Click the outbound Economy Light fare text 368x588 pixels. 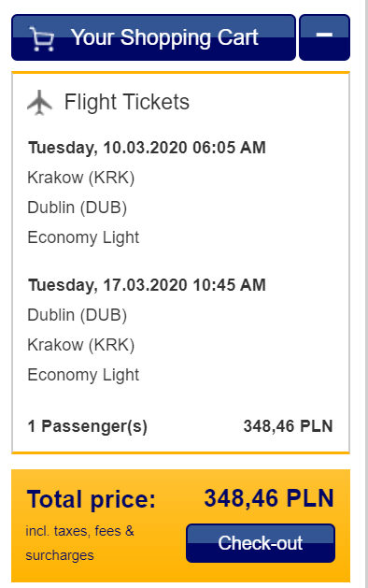click(83, 237)
